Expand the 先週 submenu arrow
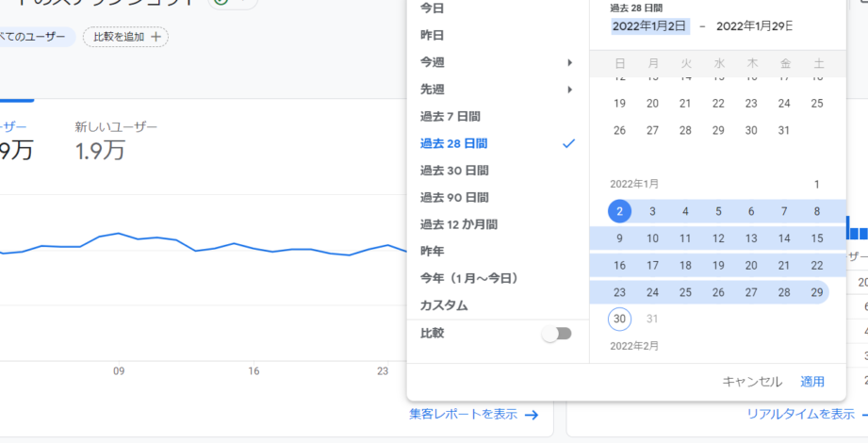 coord(569,90)
